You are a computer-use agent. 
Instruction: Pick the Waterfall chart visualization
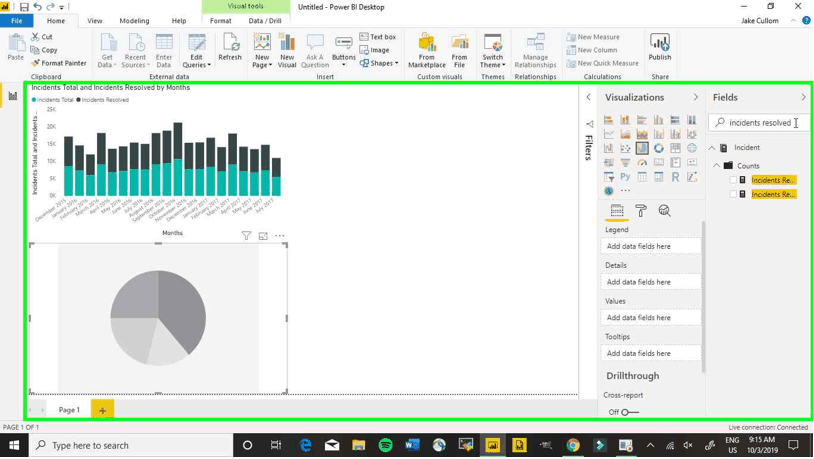tap(608, 148)
